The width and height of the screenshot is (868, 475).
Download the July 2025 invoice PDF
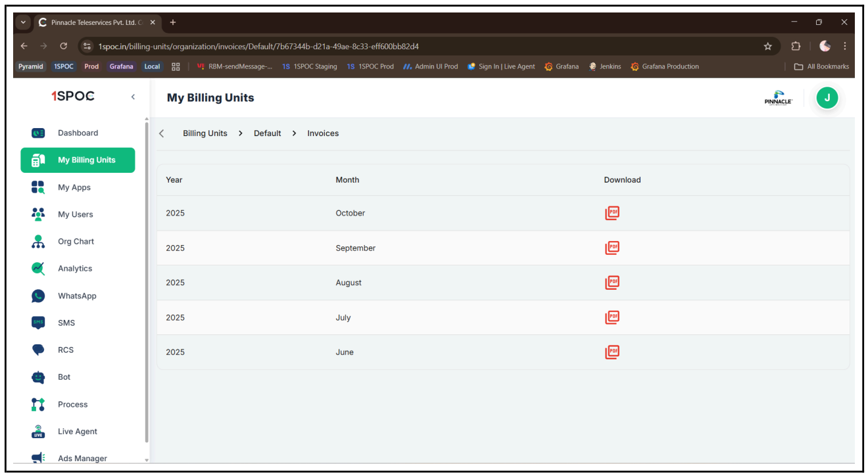click(612, 317)
